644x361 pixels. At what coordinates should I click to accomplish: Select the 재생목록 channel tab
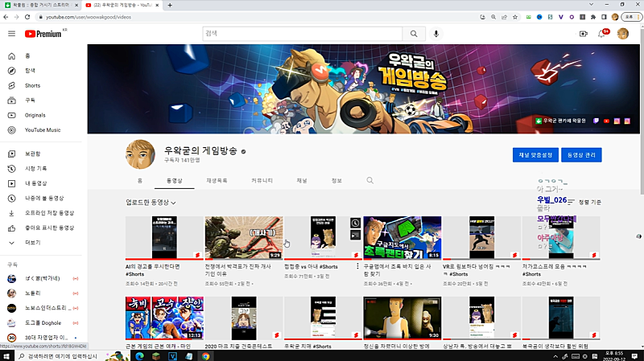coord(217,180)
